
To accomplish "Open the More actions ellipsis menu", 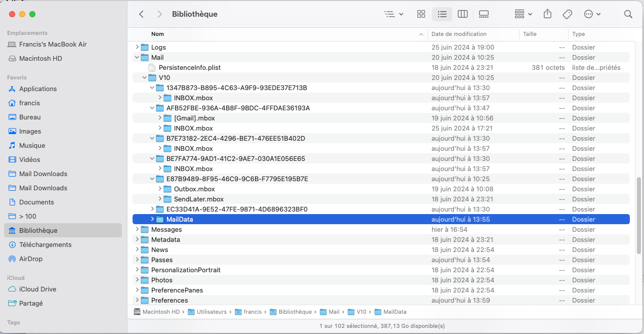I will (x=592, y=14).
